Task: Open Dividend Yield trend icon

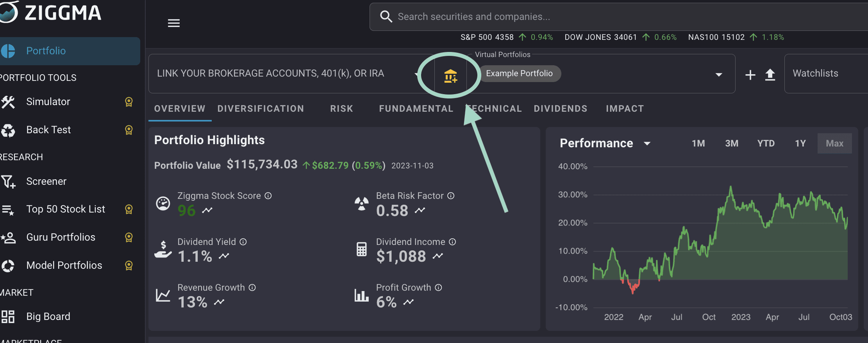Action: click(x=224, y=256)
